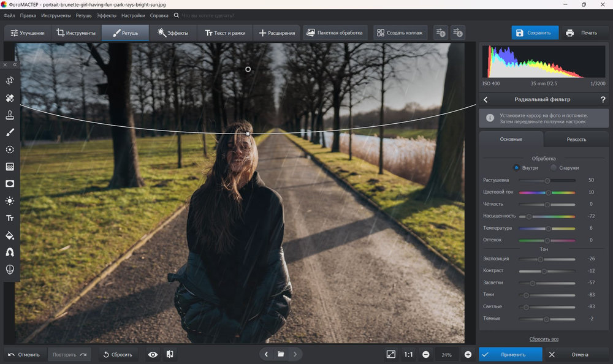Toggle the eye preview original view
The image size is (613, 364).
(x=153, y=354)
